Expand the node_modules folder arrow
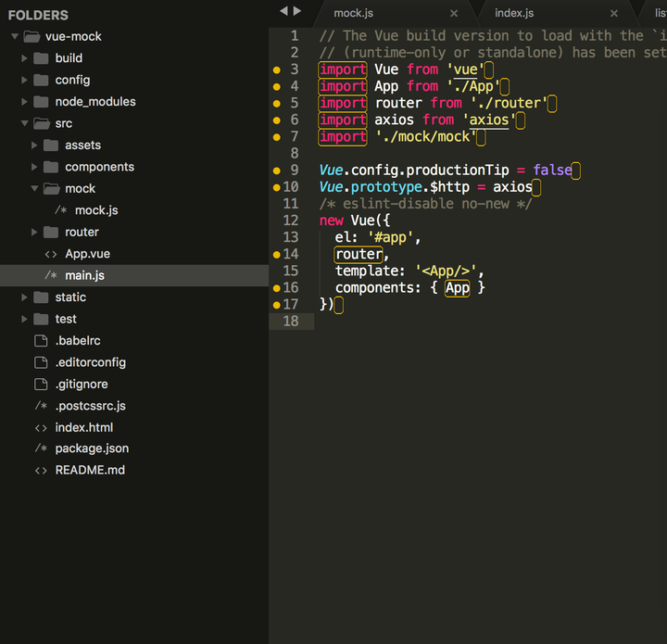 coord(25,102)
